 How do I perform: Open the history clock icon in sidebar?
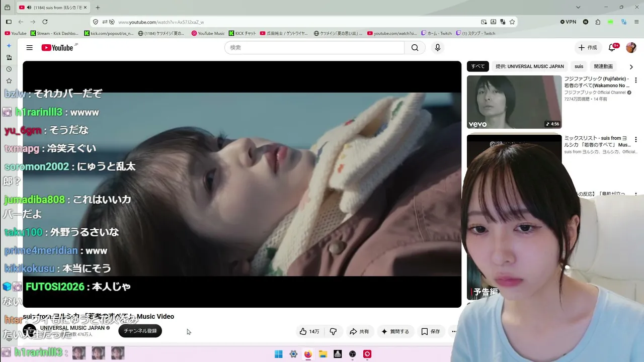pyautogui.click(x=9, y=69)
